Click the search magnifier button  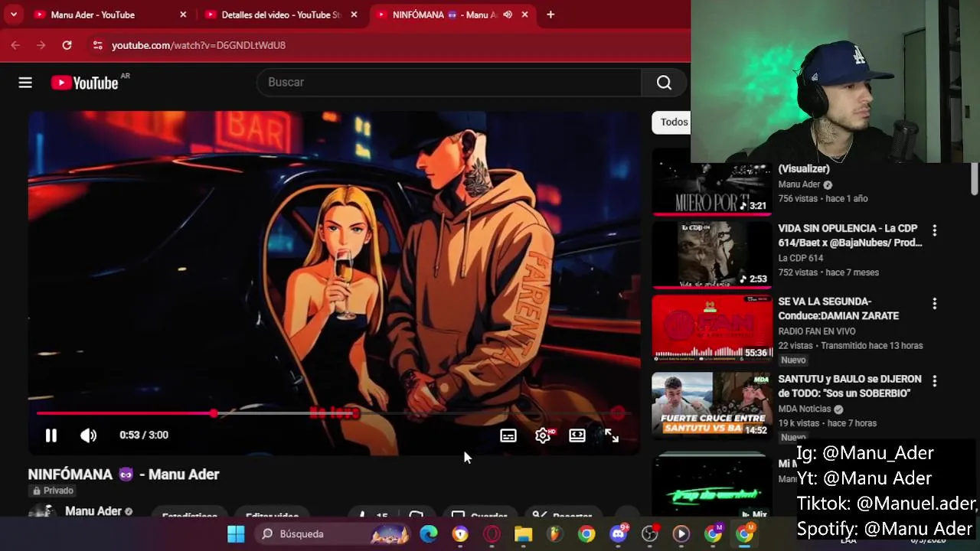(x=664, y=83)
